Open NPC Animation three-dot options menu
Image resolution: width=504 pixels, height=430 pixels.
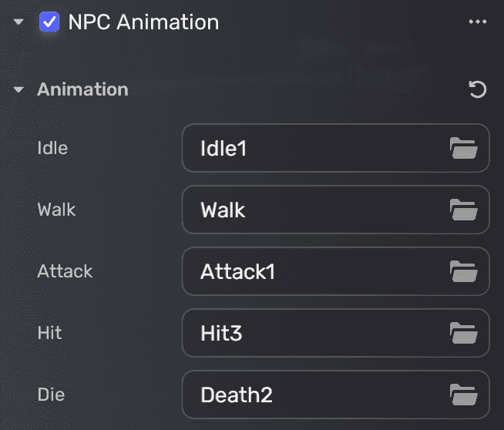tap(478, 22)
